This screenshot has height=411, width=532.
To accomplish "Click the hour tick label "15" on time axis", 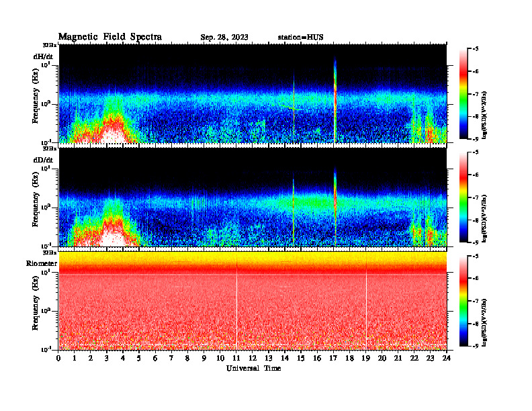I will 301,359.
